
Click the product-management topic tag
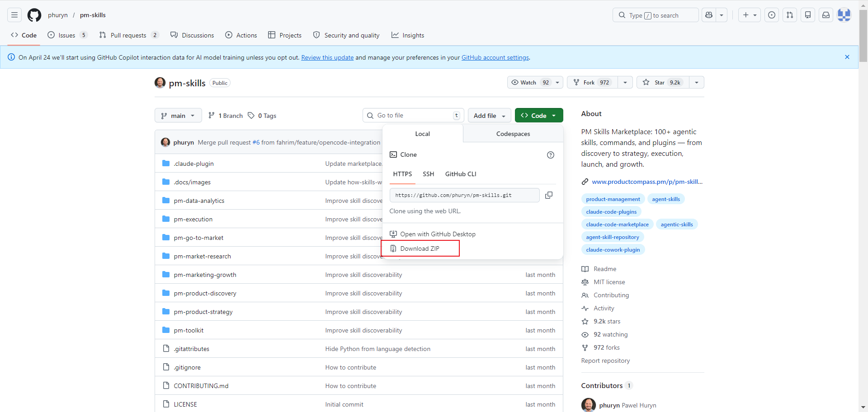tap(613, 199)
